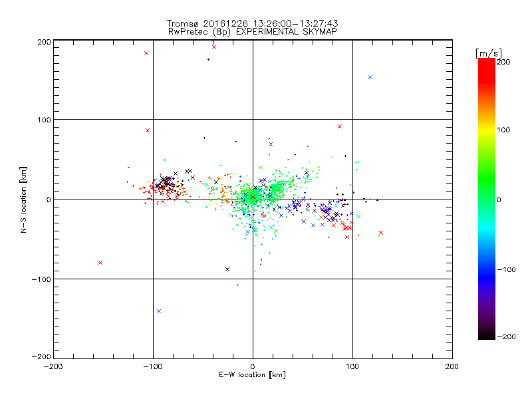Select the N-S location axis label
Viewport: 532px width, 399px height.
click(24, 199)
